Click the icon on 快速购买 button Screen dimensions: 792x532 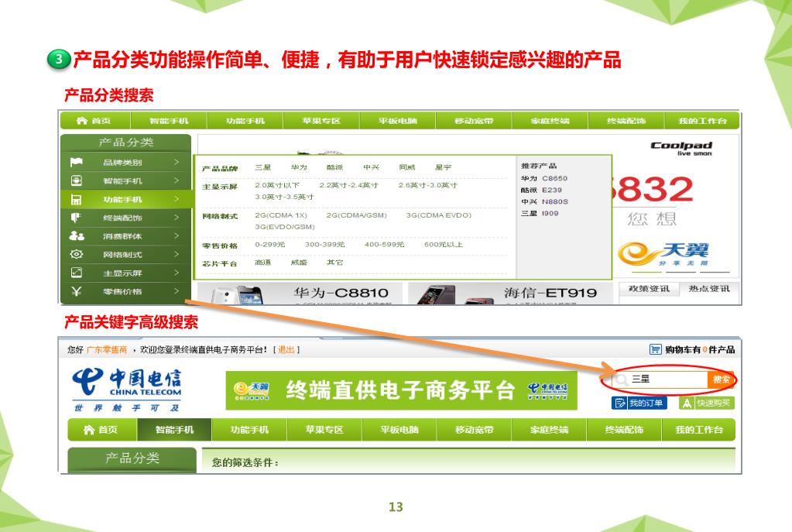point(687,403)
